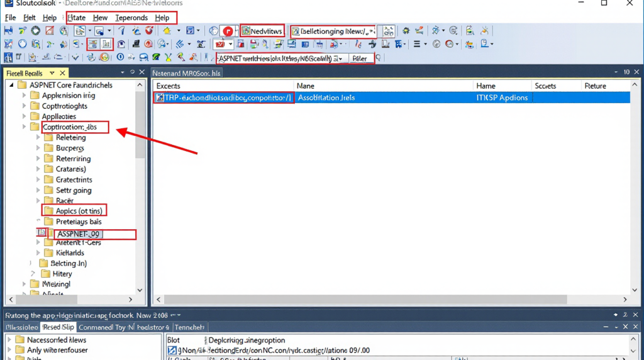This screenshot has width=644, height=360.
Task: Select the Hitery folder
Action: tap(62, 274)
